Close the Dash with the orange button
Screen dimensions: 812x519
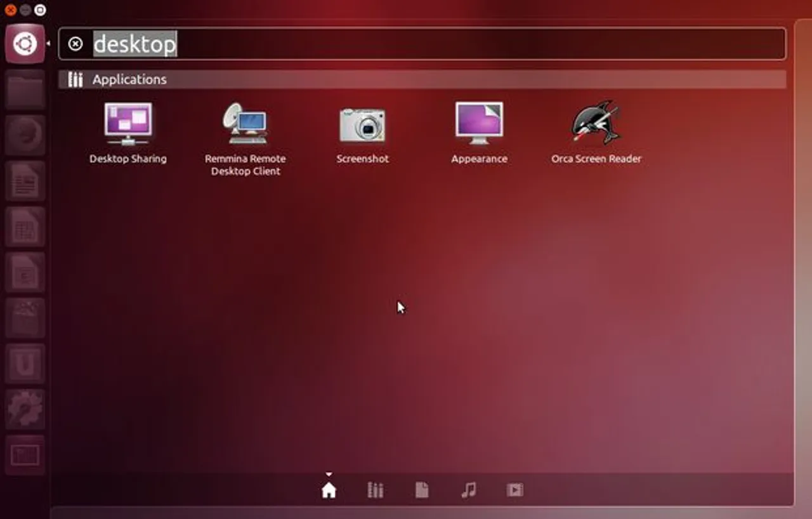[10, 10]
